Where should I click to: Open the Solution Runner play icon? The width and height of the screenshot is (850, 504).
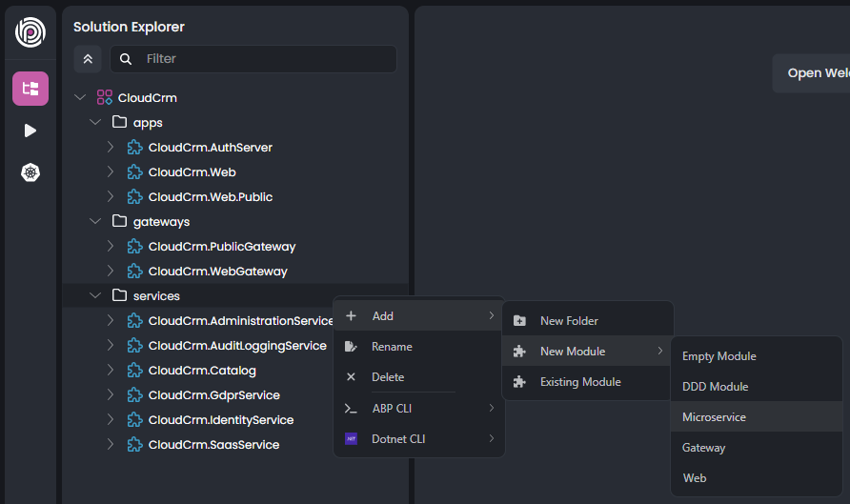[30, 131]
